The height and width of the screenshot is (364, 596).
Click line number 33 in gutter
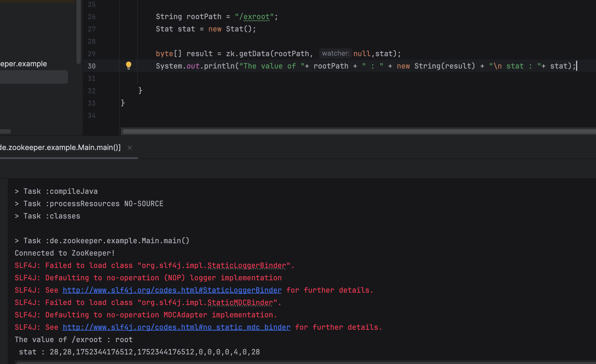pyautogui.click(x=92, y=103)
